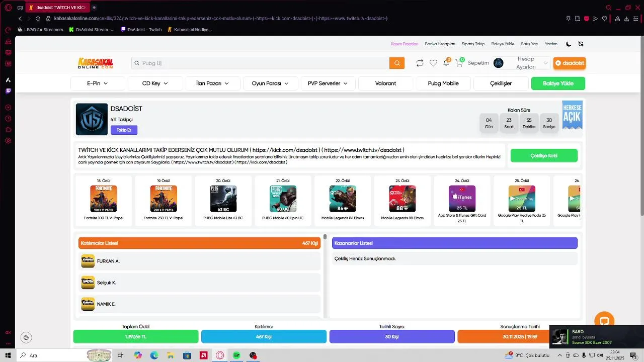
Task: Toggle dark mode with the moon icon
Action: (x=569, y=44)
